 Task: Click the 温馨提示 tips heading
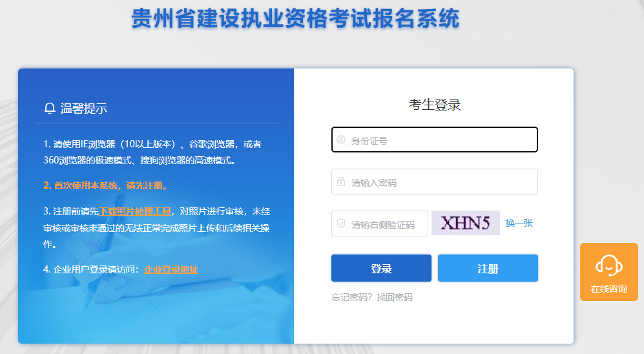pyautogui.click(x=84, y=109)
